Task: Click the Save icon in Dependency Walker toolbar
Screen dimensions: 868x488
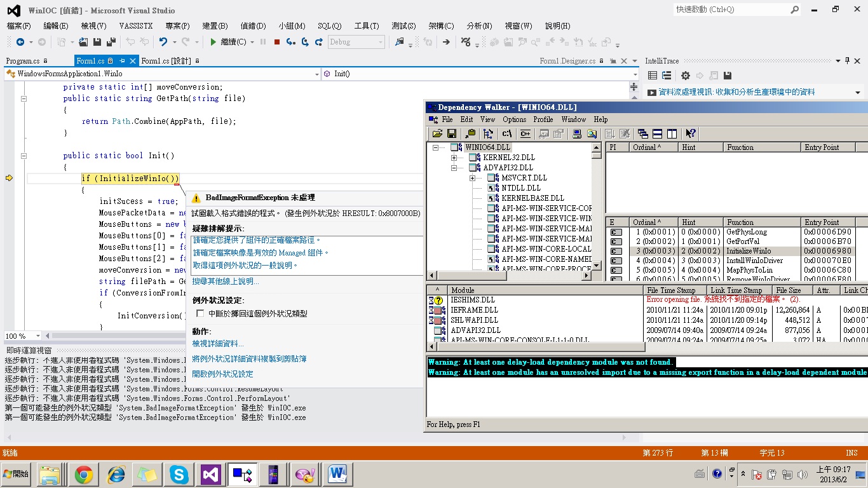Action: 452,133
